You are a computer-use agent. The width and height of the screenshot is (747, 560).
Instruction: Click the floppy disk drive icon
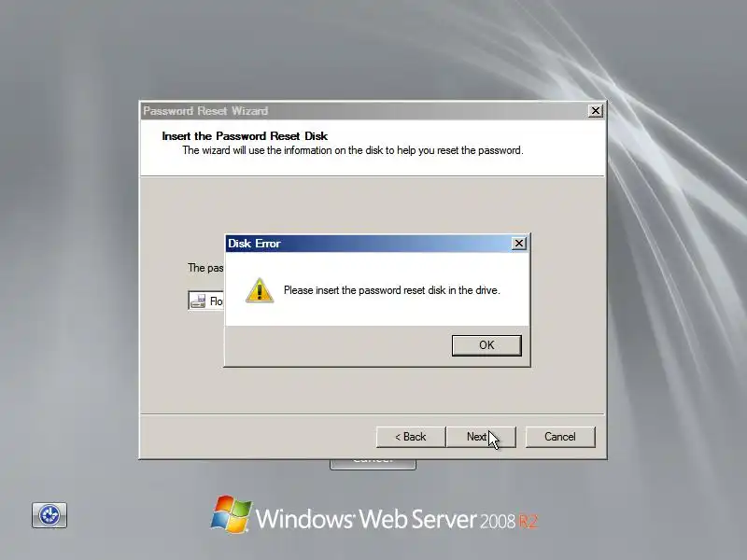tap(198, 301)
